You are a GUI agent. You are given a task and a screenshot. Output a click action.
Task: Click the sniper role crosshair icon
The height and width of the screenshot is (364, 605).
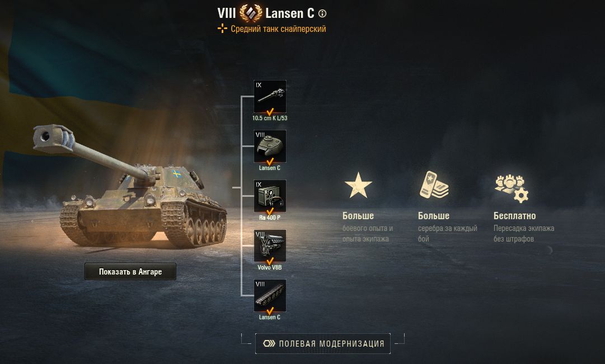coord(222,29)
